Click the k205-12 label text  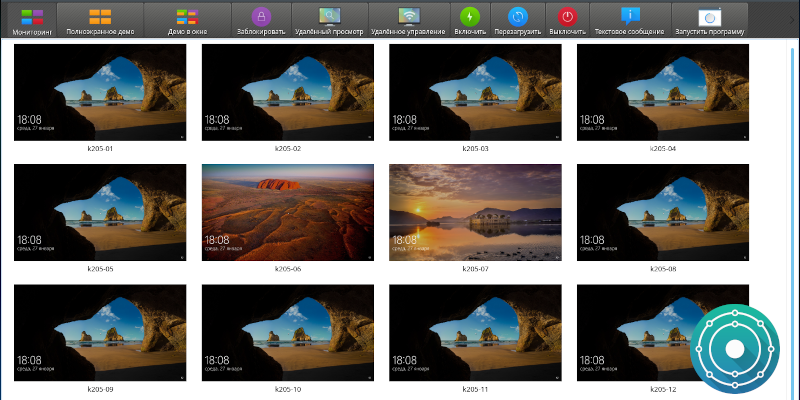663,389
